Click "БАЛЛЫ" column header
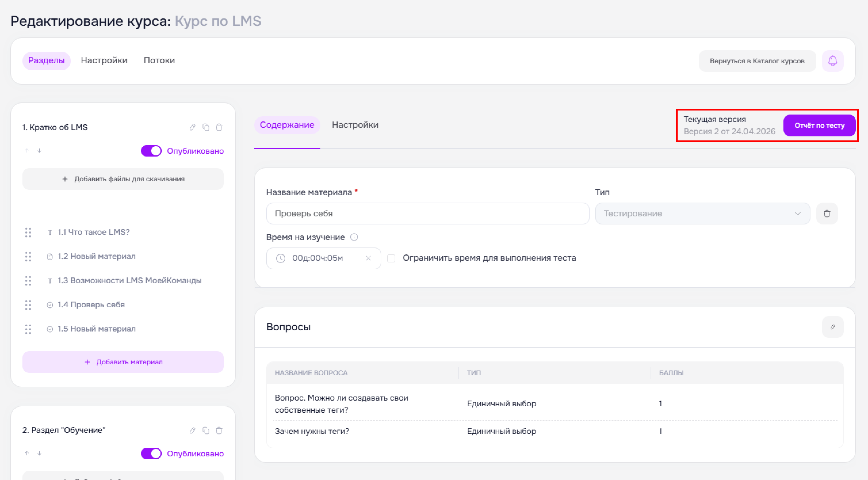 tap(671, 373)
